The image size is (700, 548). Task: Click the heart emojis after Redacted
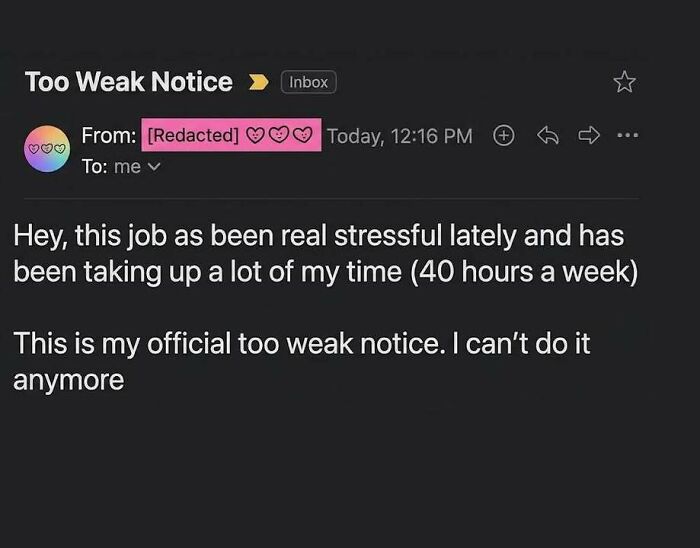(x=279, y=134)
